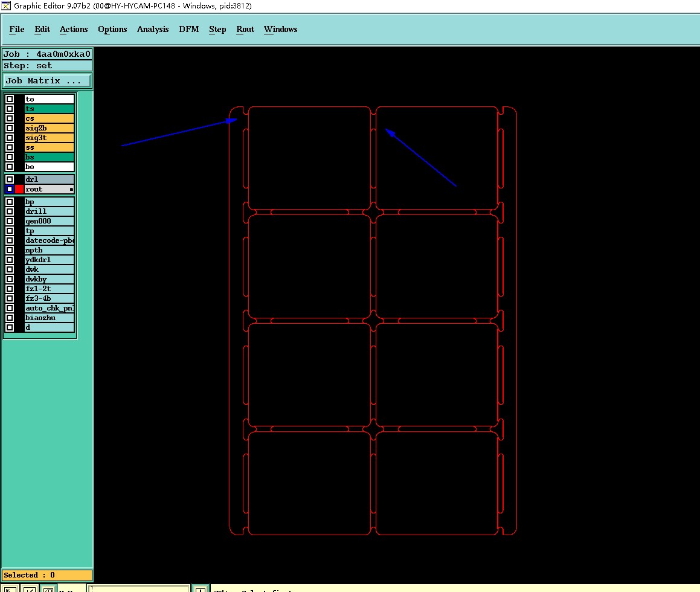
Task: Select the fz1-2t layer name
Action: coord(49,289)
